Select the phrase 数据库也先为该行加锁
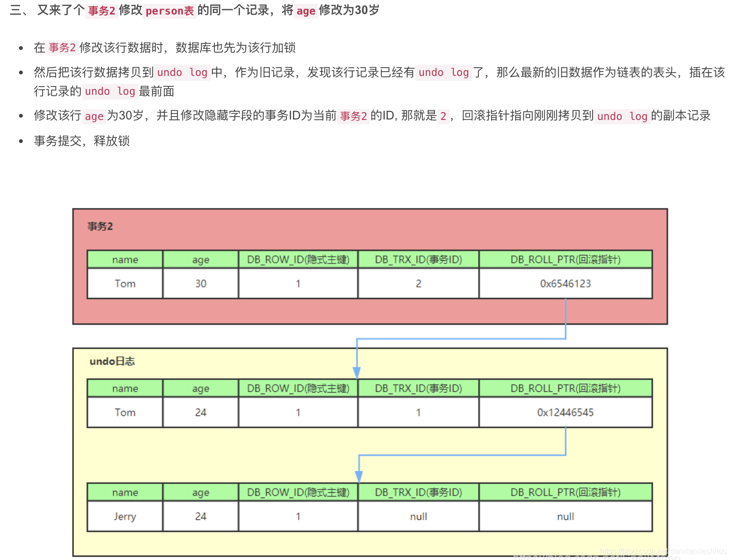The image size is (731, 560). click(236, 47)
